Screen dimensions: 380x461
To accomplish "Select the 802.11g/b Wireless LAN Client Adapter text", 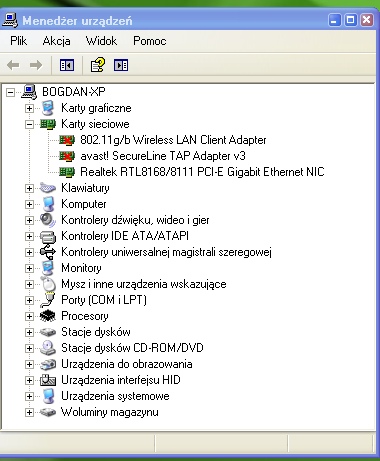I will tap(173, 140).
